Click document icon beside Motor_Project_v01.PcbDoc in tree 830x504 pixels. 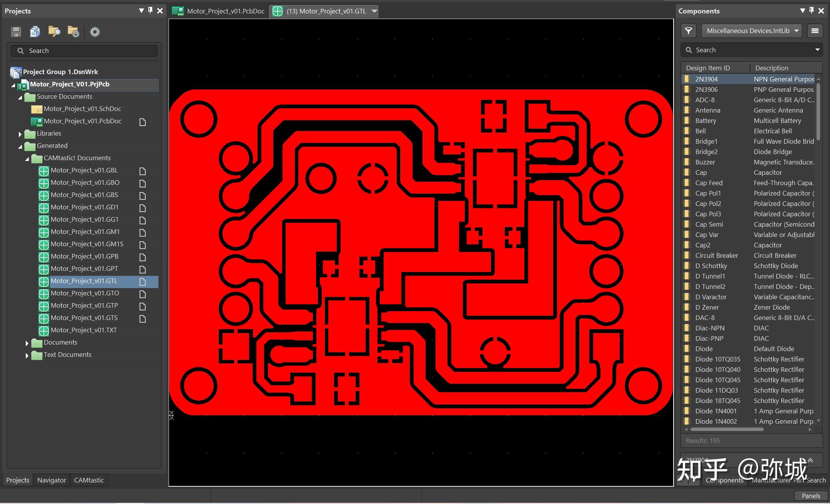[143, 122]
